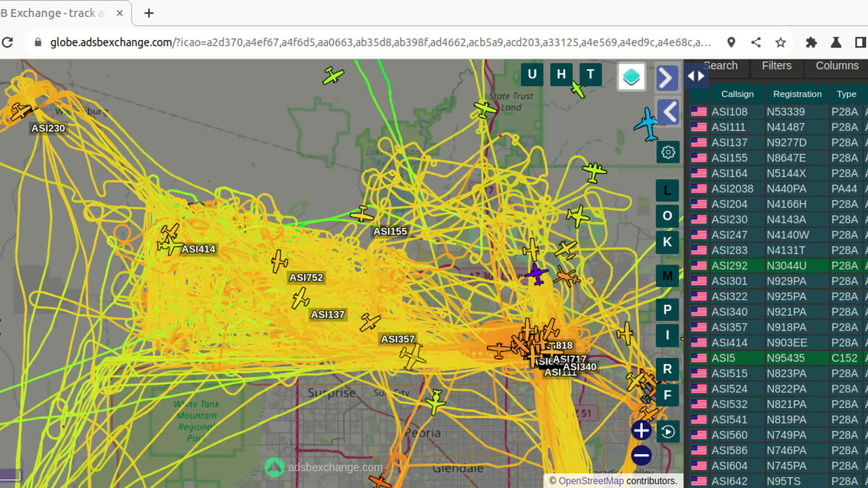Click the R map button
The image size is (868, 488).
pos(667,369)
